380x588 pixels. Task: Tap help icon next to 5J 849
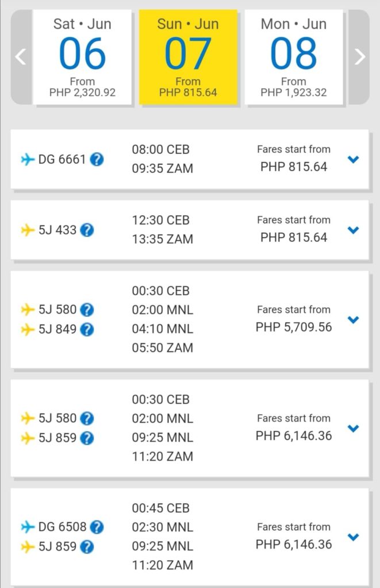click(x=87, y=330)
